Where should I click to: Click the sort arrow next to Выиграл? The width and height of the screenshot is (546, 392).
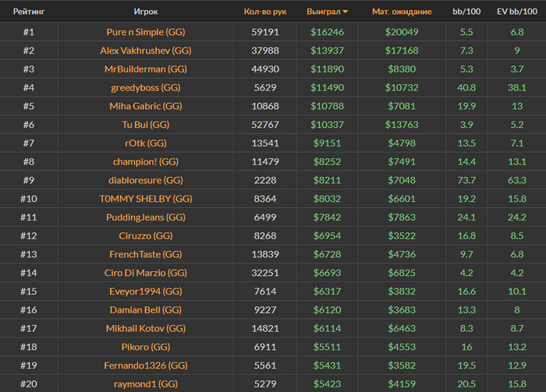coord(346,12)
